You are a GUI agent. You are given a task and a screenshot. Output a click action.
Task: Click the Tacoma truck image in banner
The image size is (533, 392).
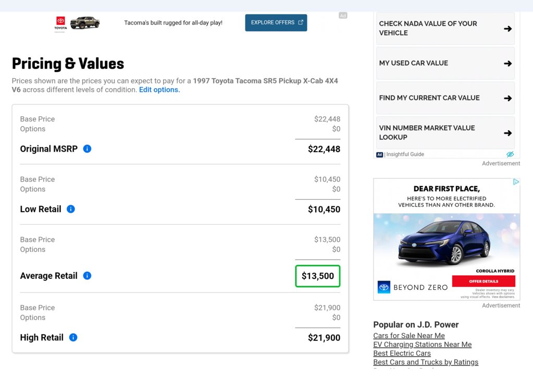pyautogui.click(x=85, y=22)
